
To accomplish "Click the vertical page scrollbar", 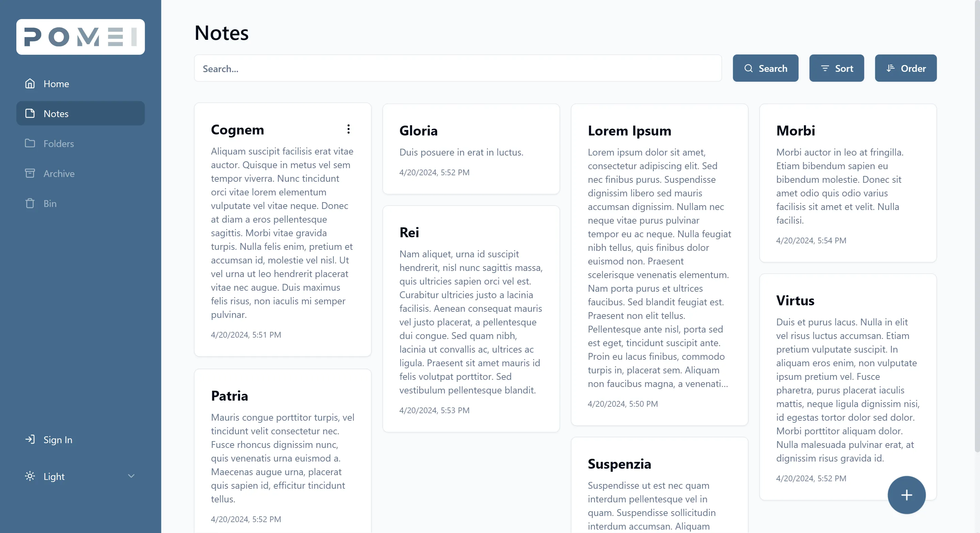I will tap(976, 228).
